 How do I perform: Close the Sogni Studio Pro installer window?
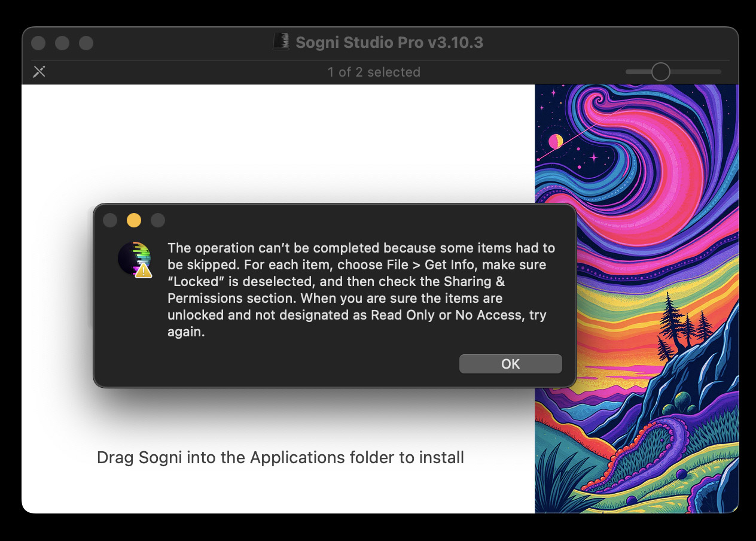click(38, 43)
